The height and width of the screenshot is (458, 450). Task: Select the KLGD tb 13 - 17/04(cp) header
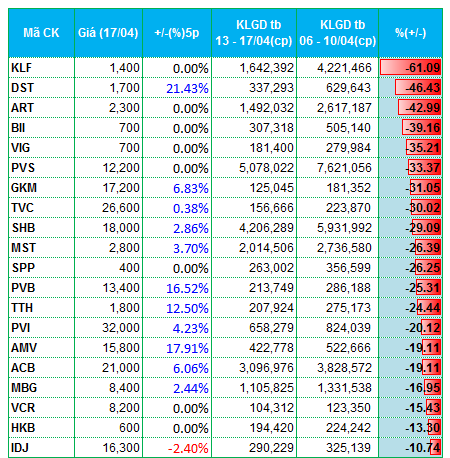point(254,33)
